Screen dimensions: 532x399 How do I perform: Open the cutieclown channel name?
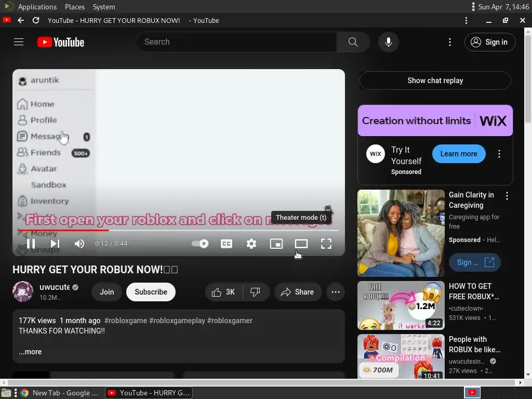point(465,309)
